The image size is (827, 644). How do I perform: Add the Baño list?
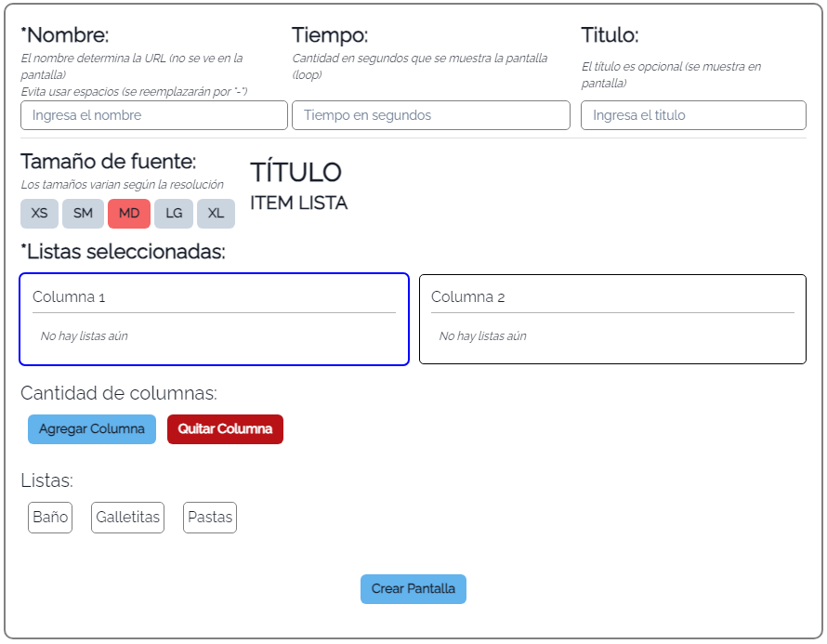(50, 518)
